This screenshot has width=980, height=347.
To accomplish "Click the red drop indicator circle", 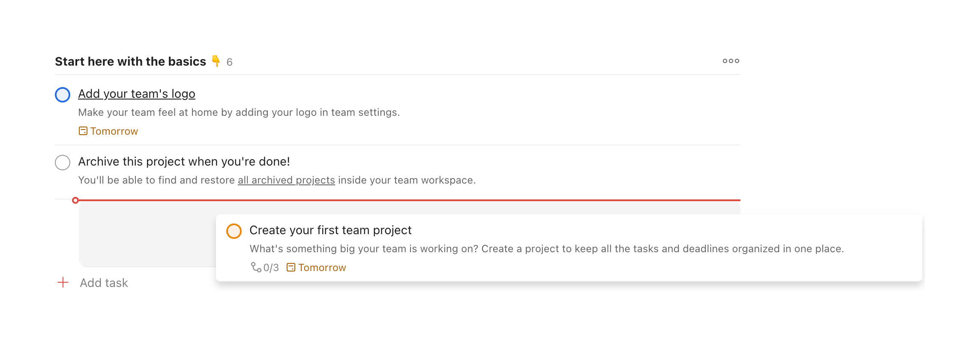I will point(75,200).
